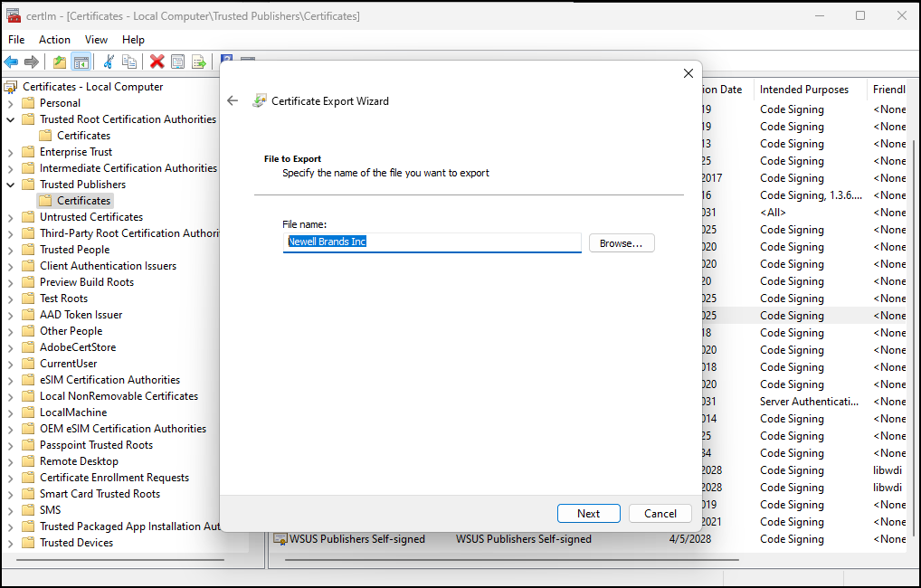The width and height of the screenshot is (921, 588).
Task: Open the View menu
Action: click(96, 40)
